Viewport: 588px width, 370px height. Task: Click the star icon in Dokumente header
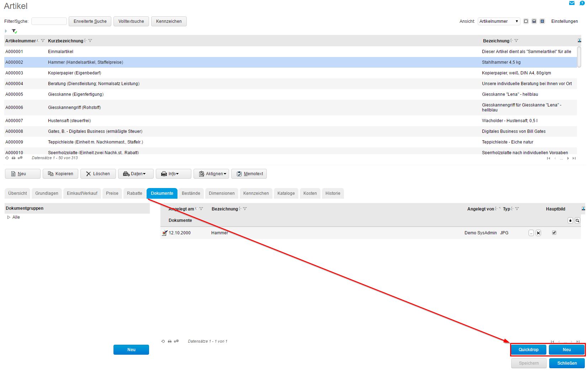tap(570, 220)
